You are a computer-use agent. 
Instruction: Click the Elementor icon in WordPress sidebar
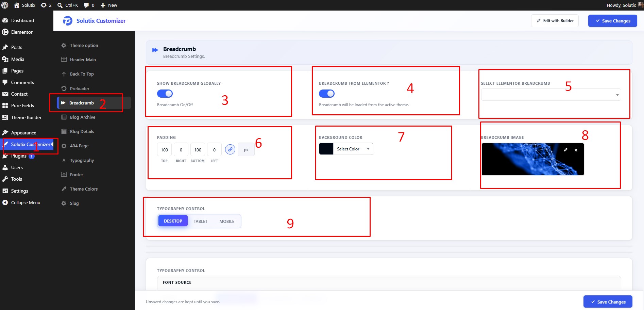click(5, 32)
